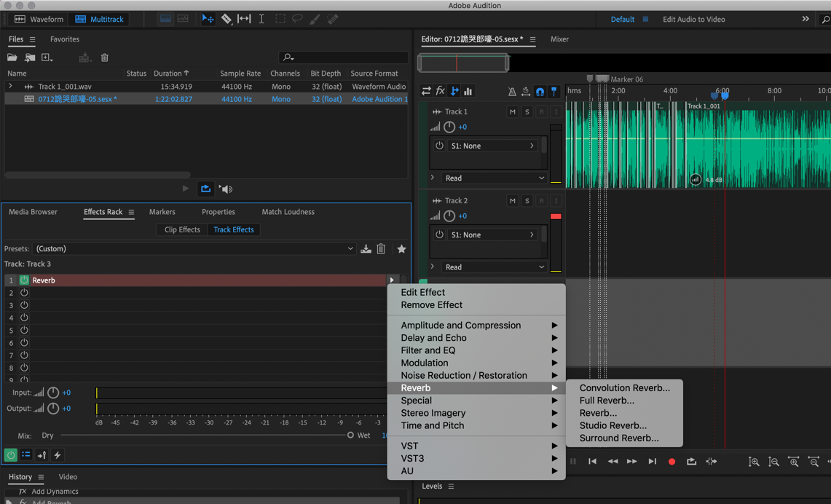Image resolution: width=831 pixels, height=504 pixels.
Task: Toggle power for Reverb effect slot 1
Action: (x=24, y=280)
